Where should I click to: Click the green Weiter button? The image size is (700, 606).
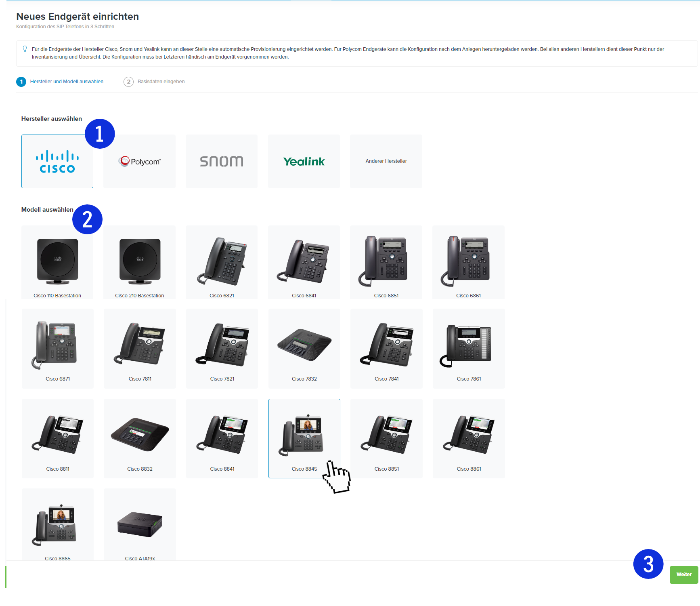pyautogui.click(x=684, y=574)
